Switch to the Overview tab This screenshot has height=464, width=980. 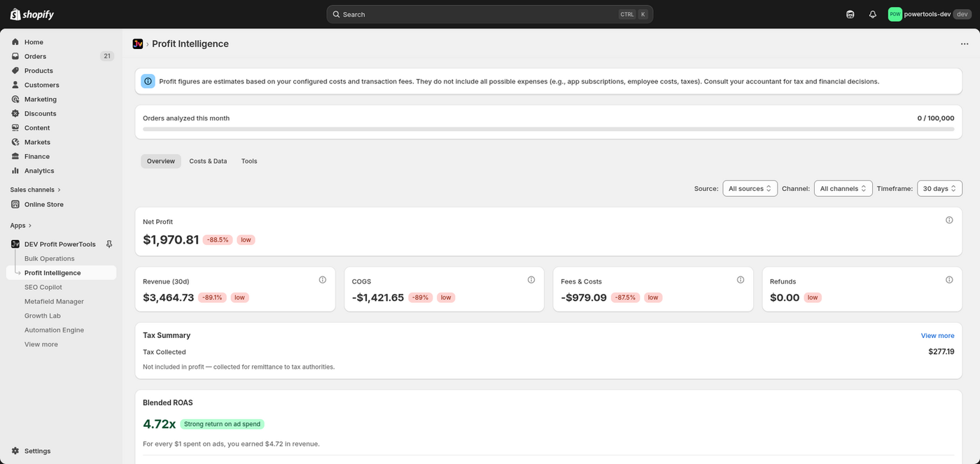pos(161,161)
